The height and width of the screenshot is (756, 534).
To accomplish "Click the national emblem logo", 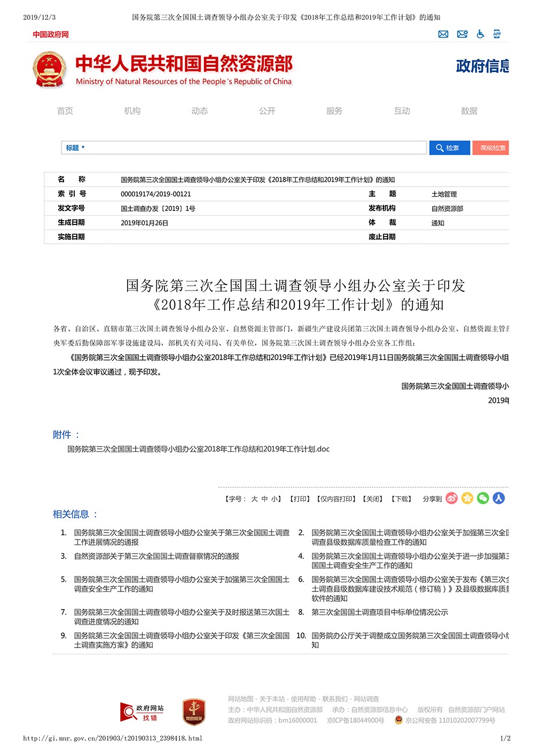I will pyautogui.click(x=49, y=69).
